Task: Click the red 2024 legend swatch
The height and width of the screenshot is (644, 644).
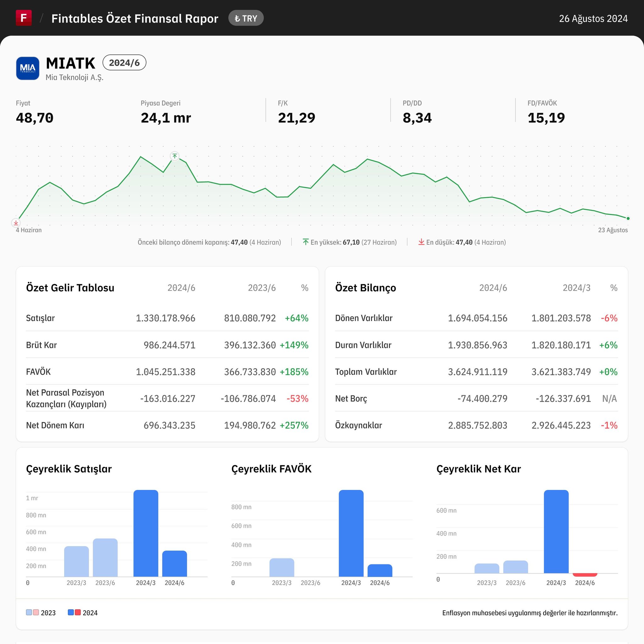Action: (x=78, y=612)
